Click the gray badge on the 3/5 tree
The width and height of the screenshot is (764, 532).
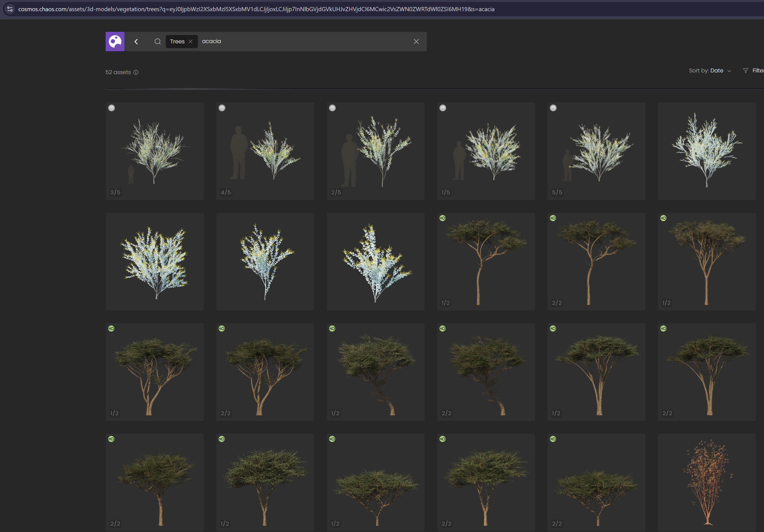[112, 108]
